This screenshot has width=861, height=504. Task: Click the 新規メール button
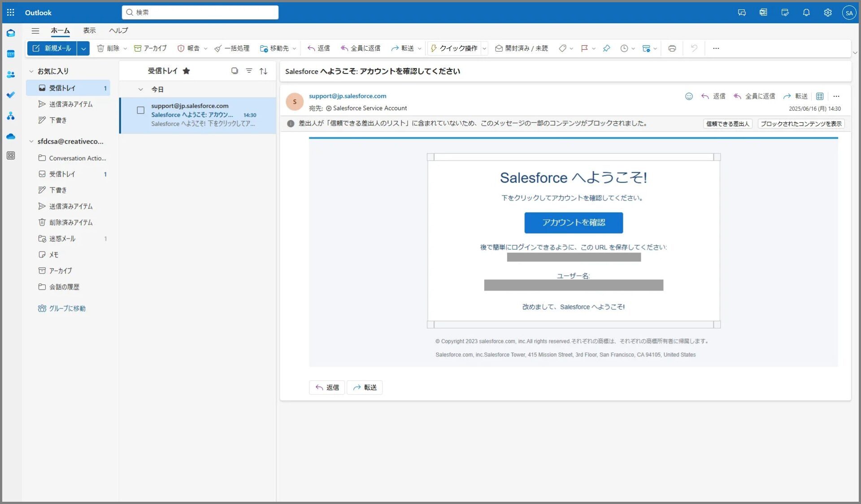(x=52, y=48)
